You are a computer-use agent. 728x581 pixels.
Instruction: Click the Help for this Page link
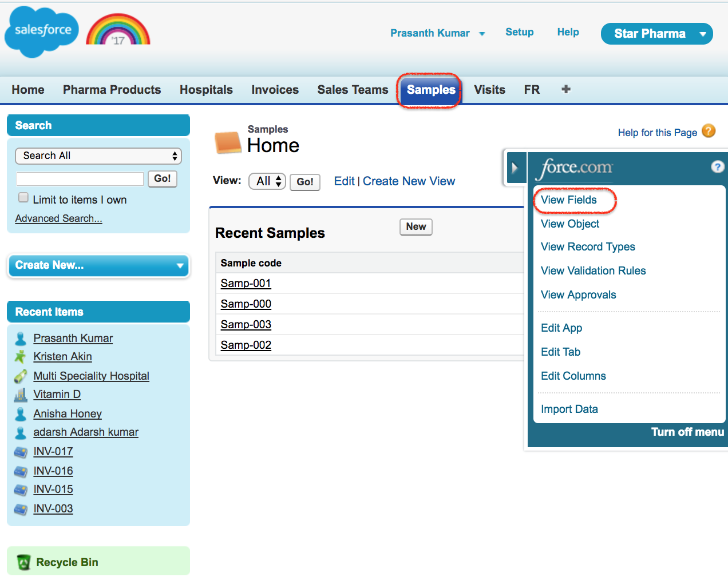pyautogui.click(x=657, y=133)
